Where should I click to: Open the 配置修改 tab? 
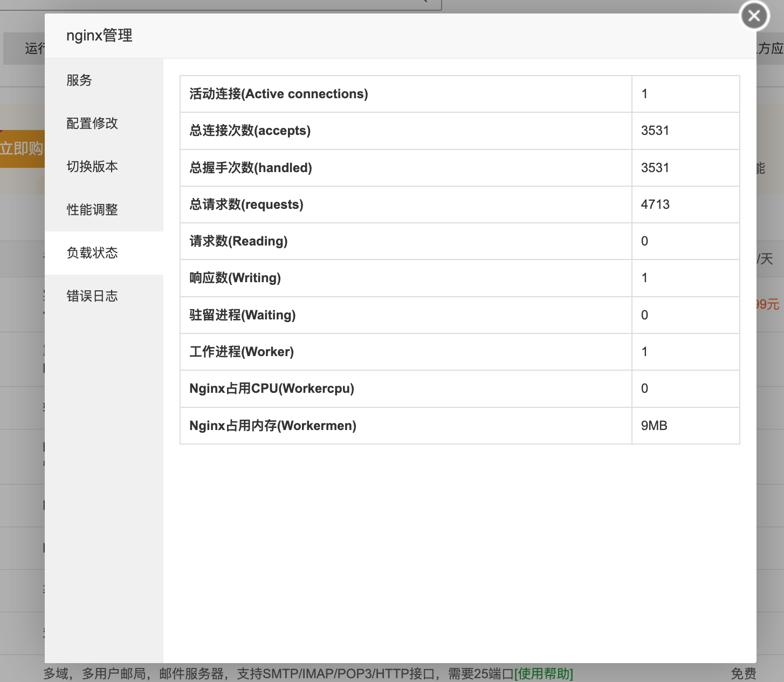point(104,124)
